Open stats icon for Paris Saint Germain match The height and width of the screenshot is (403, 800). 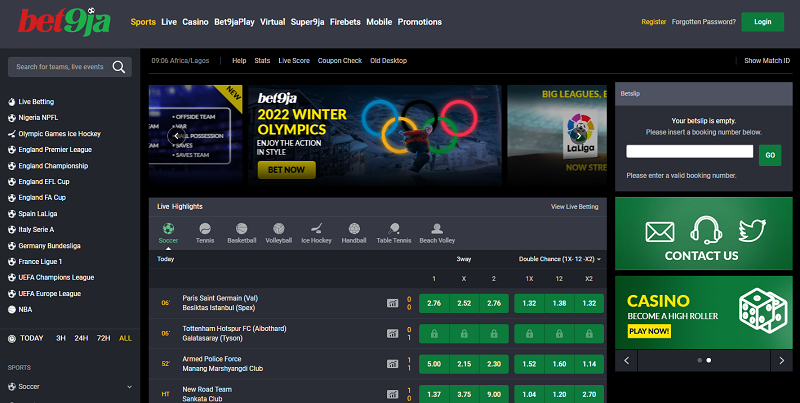(x=392, y=303)
